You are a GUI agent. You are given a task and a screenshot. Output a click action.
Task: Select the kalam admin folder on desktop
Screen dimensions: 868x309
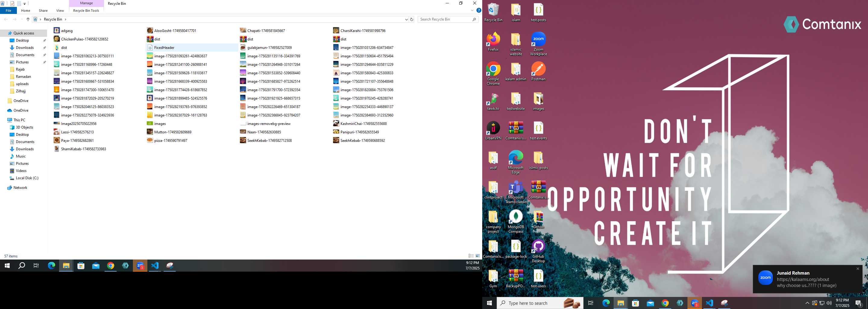(516, 72)
